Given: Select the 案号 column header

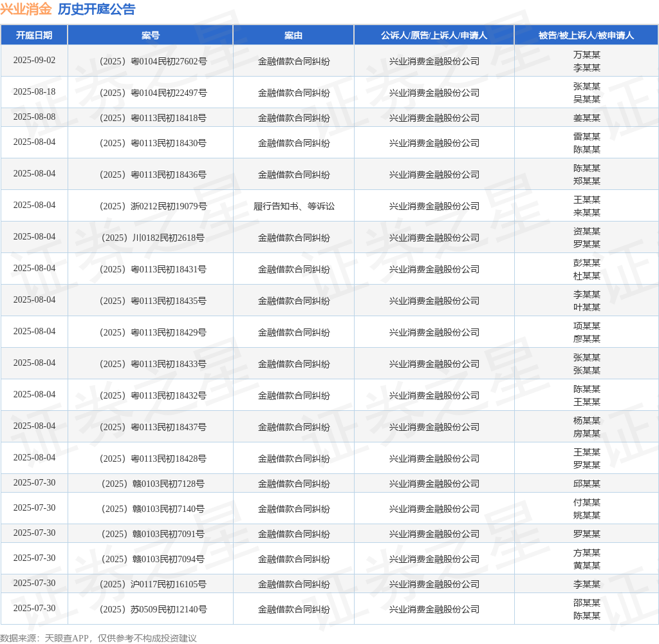Looking at the screenshot, I should (151, 35).
